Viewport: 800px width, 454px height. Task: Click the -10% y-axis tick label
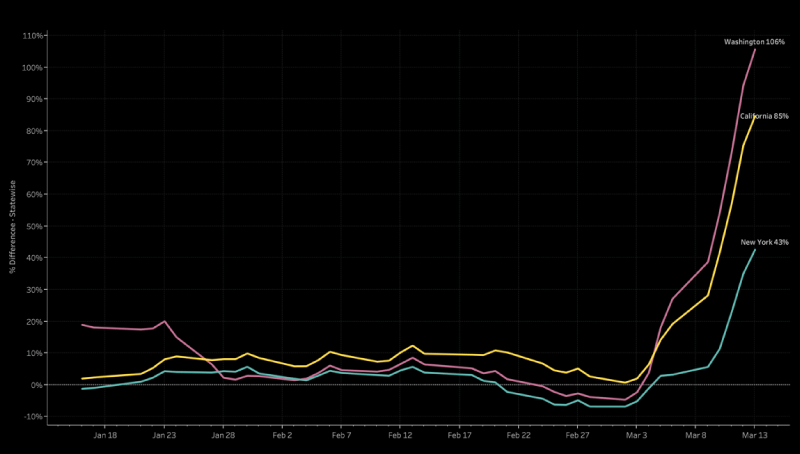coord(33,417)
